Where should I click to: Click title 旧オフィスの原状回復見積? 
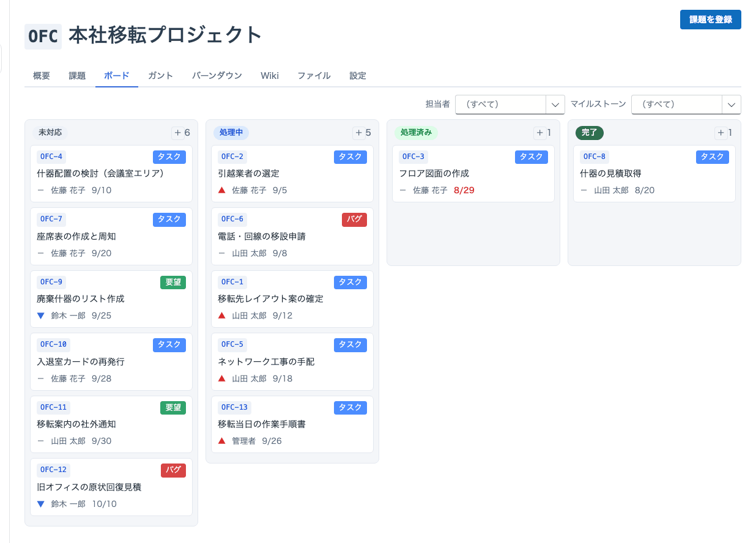[89, 487]
